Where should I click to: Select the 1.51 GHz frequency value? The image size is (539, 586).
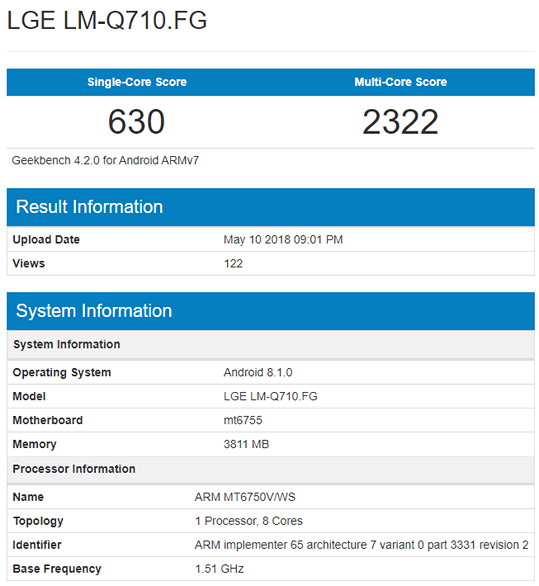[x=219, y=569]
